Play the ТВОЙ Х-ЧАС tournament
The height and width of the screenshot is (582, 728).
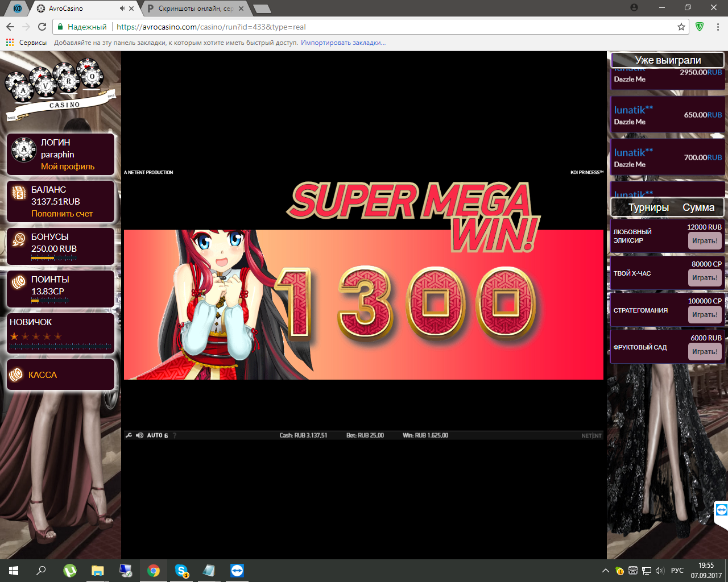[705, 278]
